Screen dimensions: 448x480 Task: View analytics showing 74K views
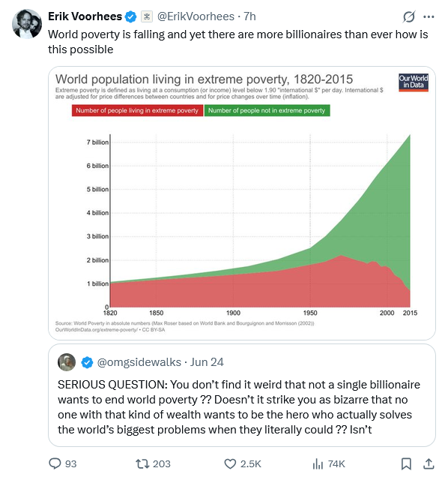318,464
